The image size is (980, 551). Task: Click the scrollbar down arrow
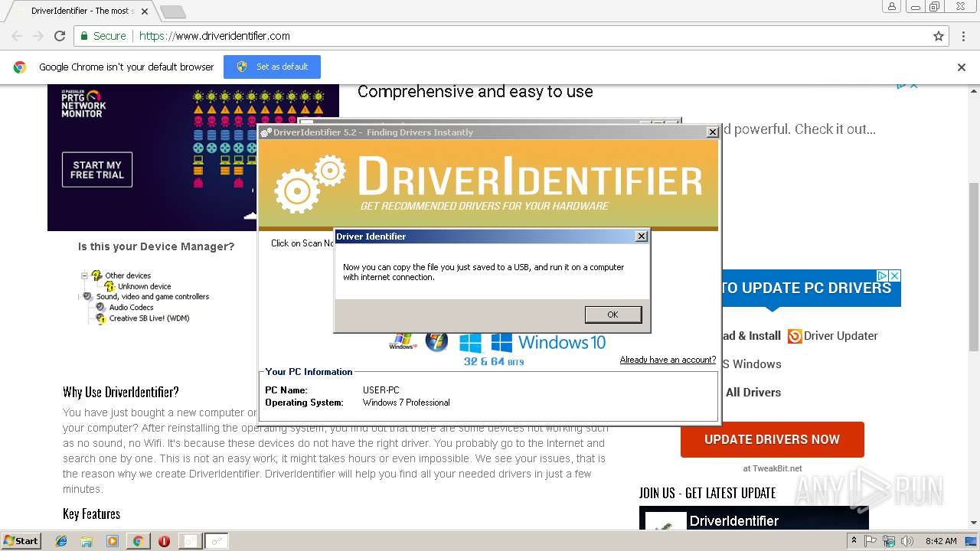click(974, 523)
